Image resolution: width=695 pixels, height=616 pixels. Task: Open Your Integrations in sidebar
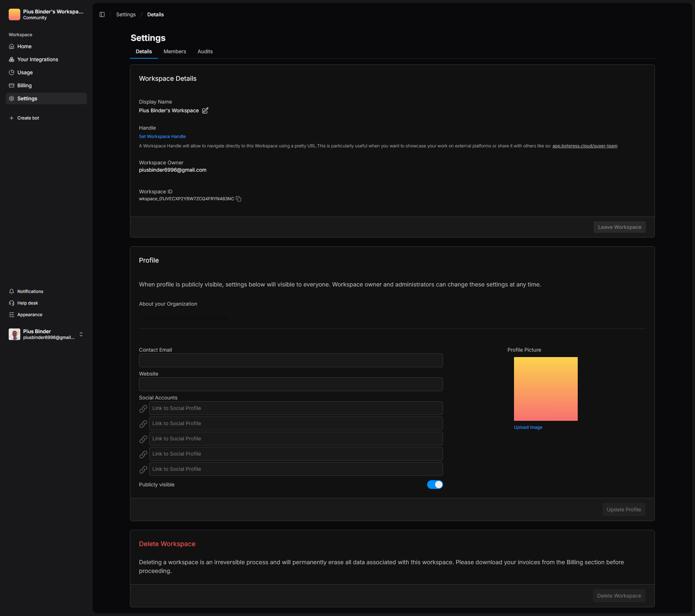click(38, 59)
